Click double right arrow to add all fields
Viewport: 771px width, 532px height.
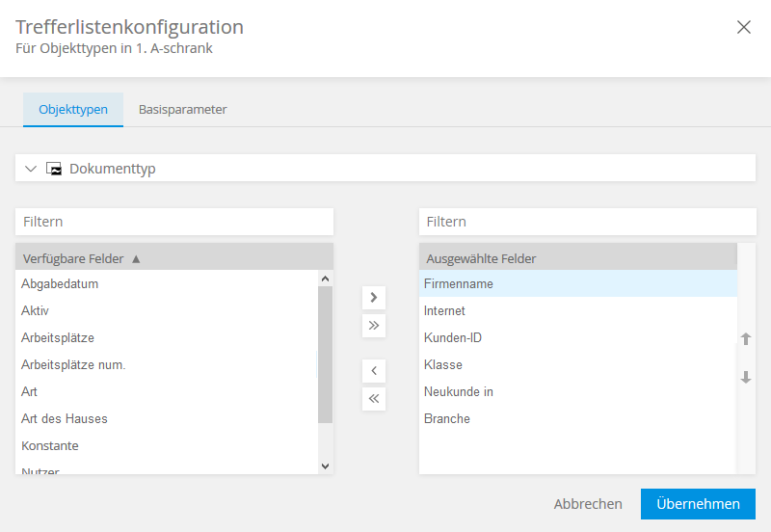pyautogui.click(x=374, y=326)
